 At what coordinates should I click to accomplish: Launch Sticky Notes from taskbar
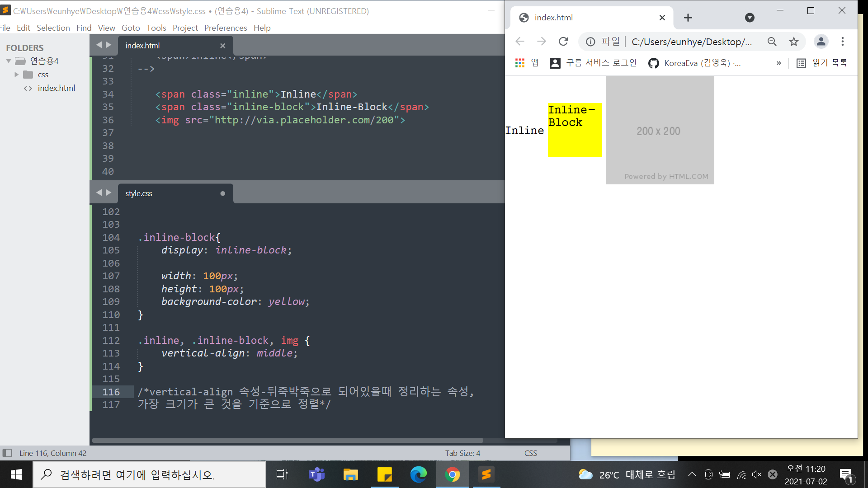click(x=385, y=474)
